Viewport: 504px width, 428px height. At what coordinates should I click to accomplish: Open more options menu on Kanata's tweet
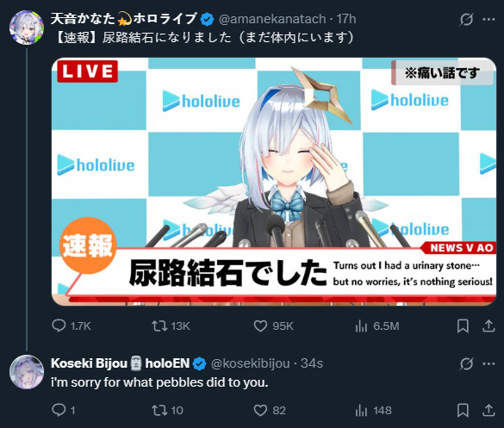488,19
